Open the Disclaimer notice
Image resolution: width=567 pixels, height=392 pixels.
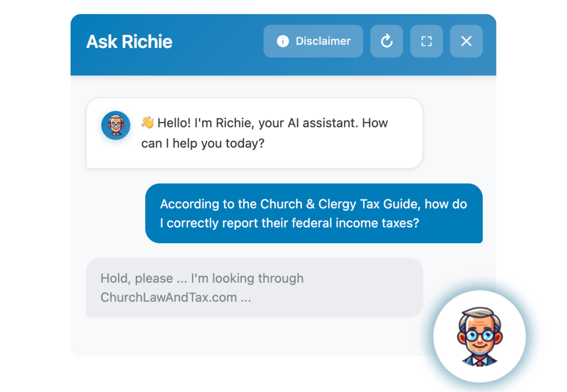coord(313,42)
